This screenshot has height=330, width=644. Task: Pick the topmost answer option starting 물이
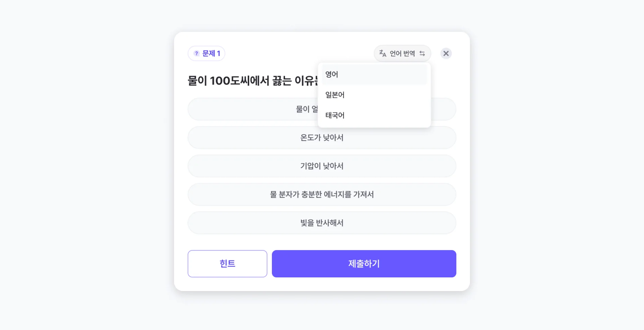point(252,109)
